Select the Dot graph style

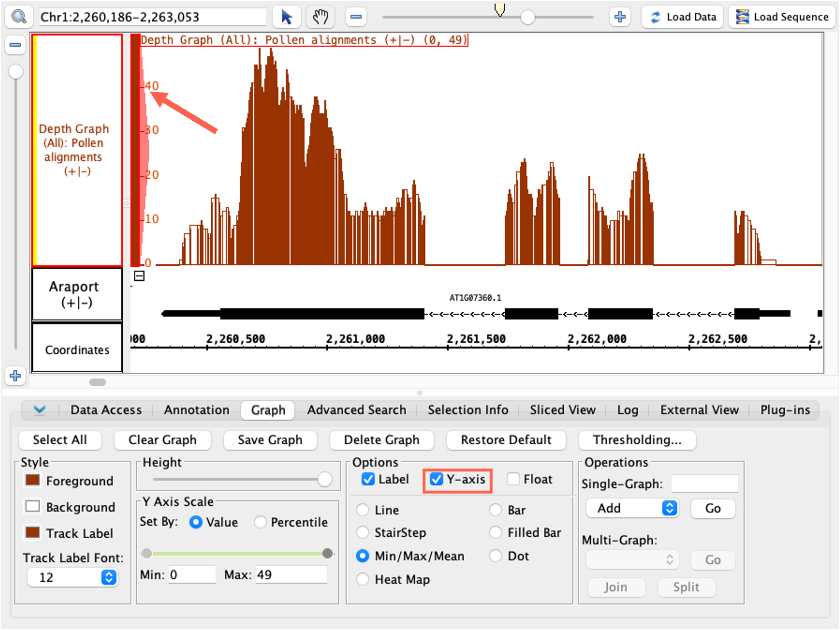point(495,556)
